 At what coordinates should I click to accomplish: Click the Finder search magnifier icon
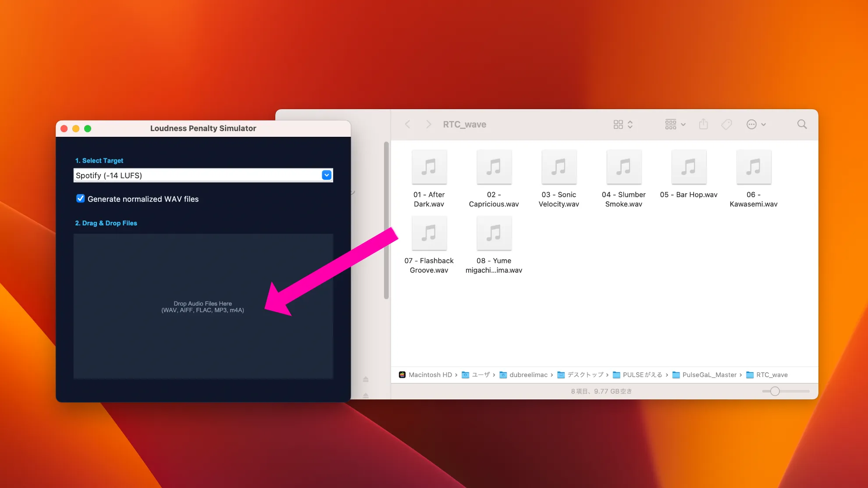pyautogui.click(x=802, y=125)
